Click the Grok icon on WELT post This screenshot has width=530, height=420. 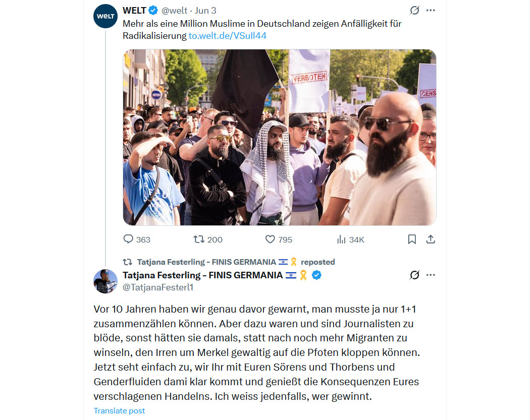pyautogui.click(x=415, y=11)
